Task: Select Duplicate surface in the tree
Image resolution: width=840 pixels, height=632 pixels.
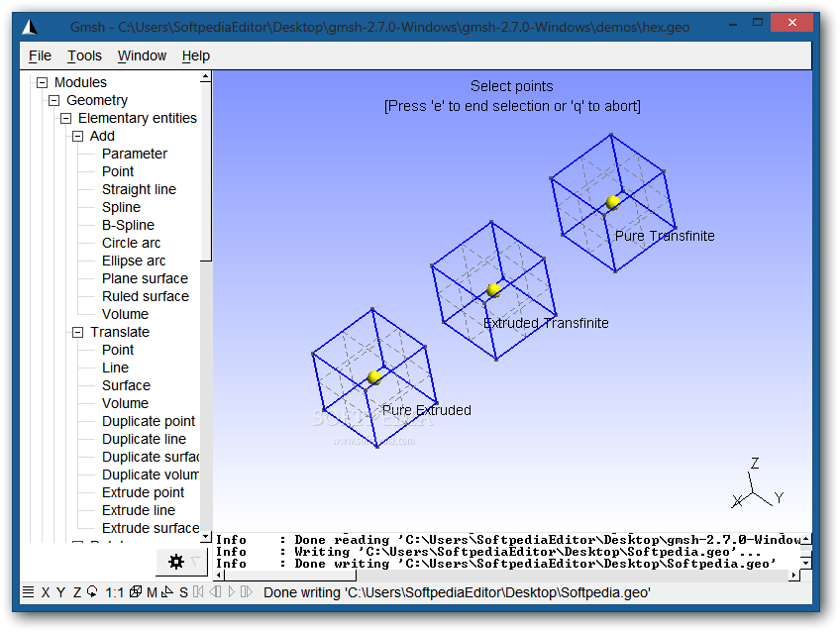Action: point(151,457)
